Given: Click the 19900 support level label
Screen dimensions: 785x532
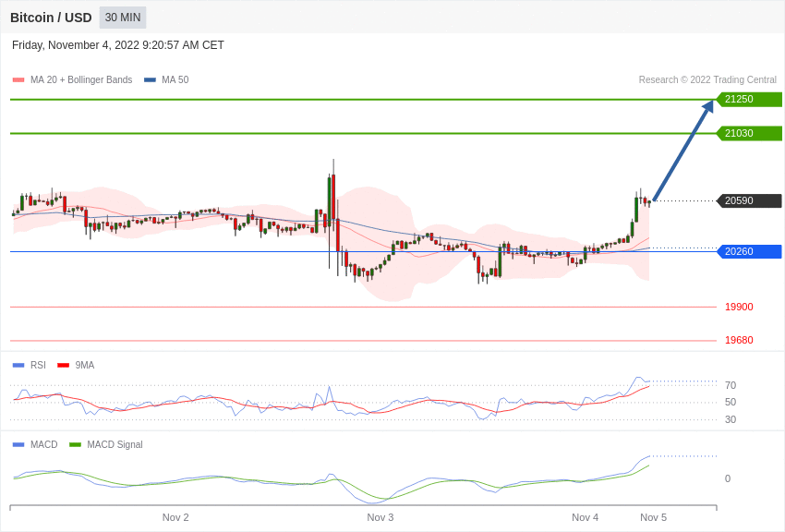Looking at the screenshot, I should pyautogui.click(x=739, y=307).
